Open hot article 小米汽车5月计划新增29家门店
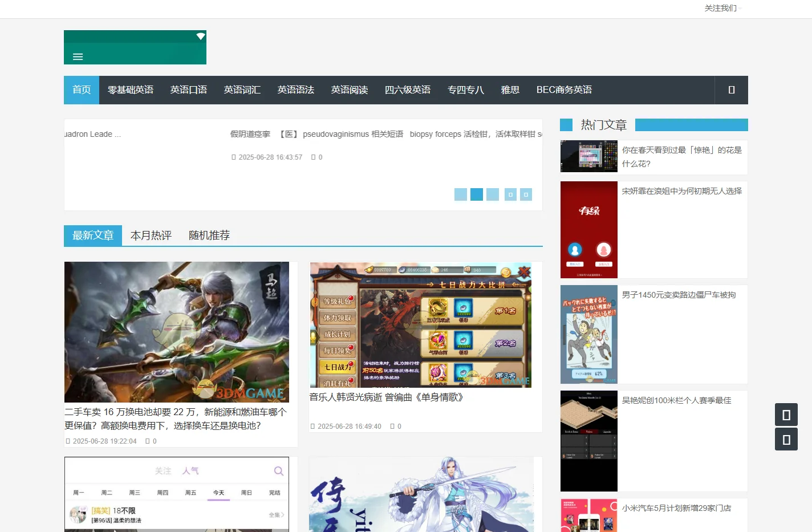The height and width of the screenshot is (532, 812). point(677,508)
